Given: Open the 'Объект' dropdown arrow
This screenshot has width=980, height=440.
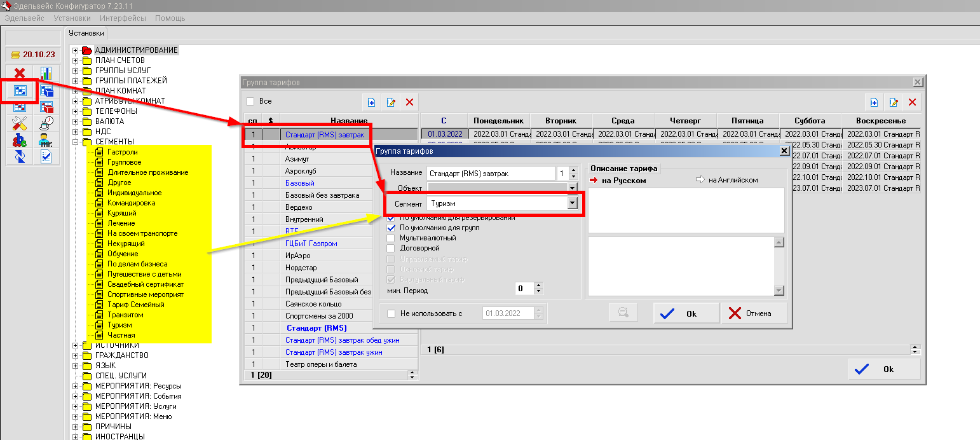Looking at the screenshot, I should click(x=572, y=188).
